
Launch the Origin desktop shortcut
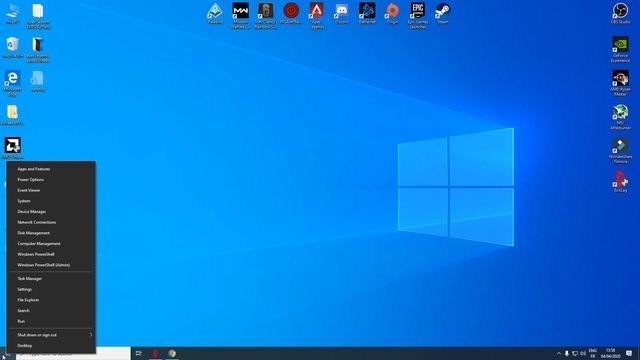point(392,13)
